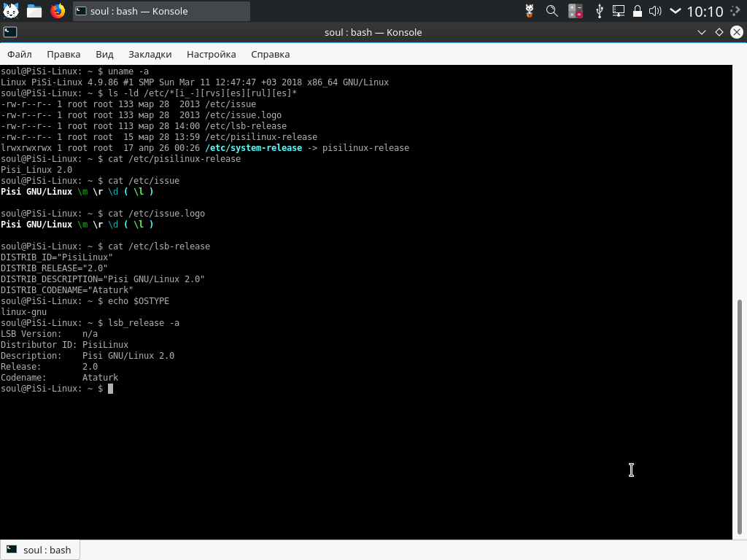Click the cat-on-ball tray icon

tap(530, 11)
